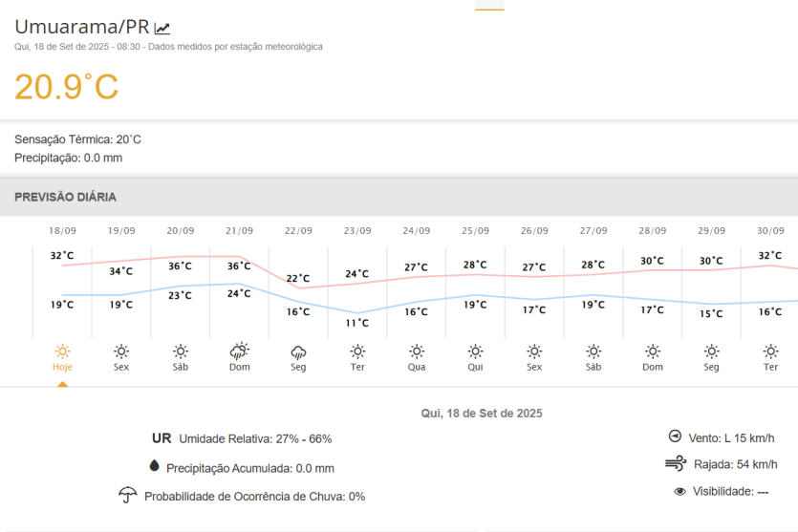The image size is (798, 532).
Task: Click the wind direction compass icon
Action: [x=675, y=436]
